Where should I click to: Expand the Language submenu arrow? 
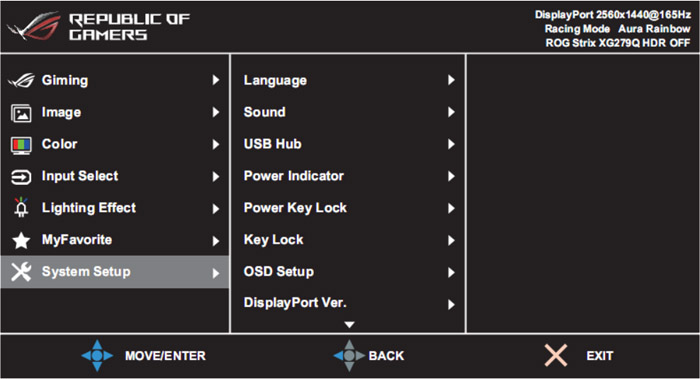point(451,80)
